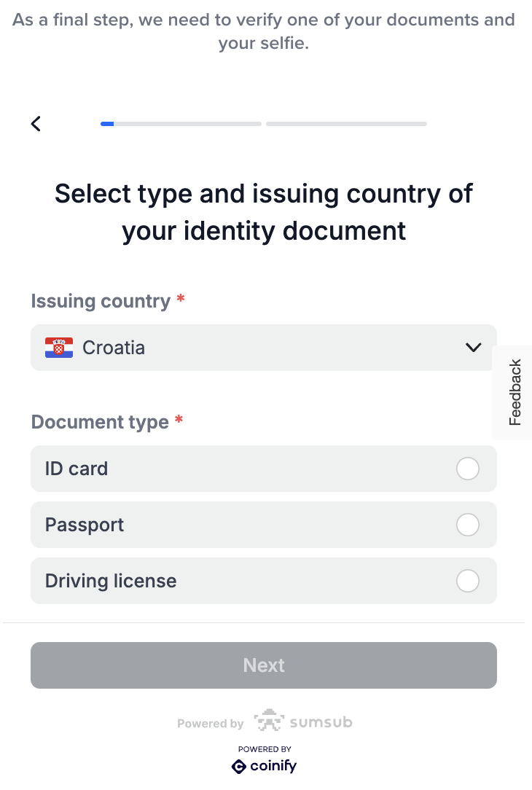Click the Document type field label
532x790 pixels.
100,422
